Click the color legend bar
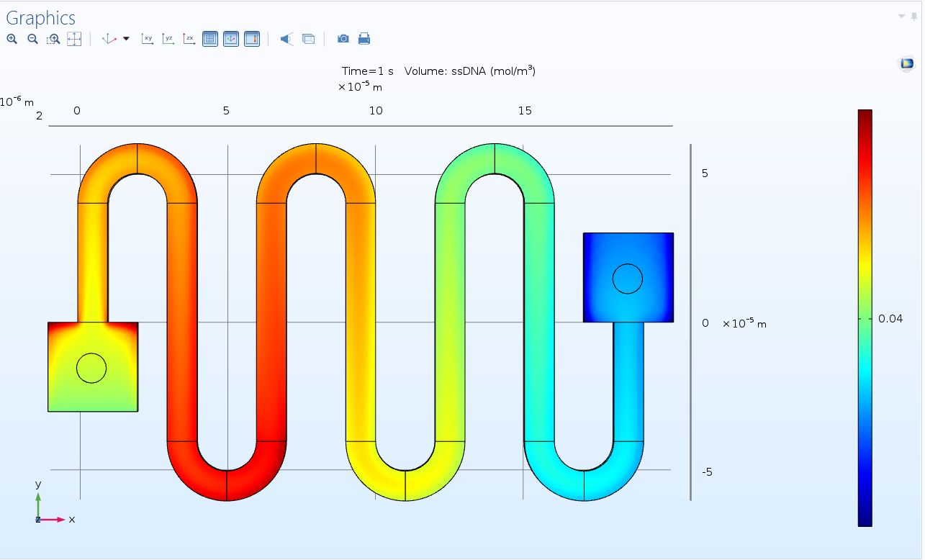Image resolution: width=925 pixels, height=560 pixels. 865,317
